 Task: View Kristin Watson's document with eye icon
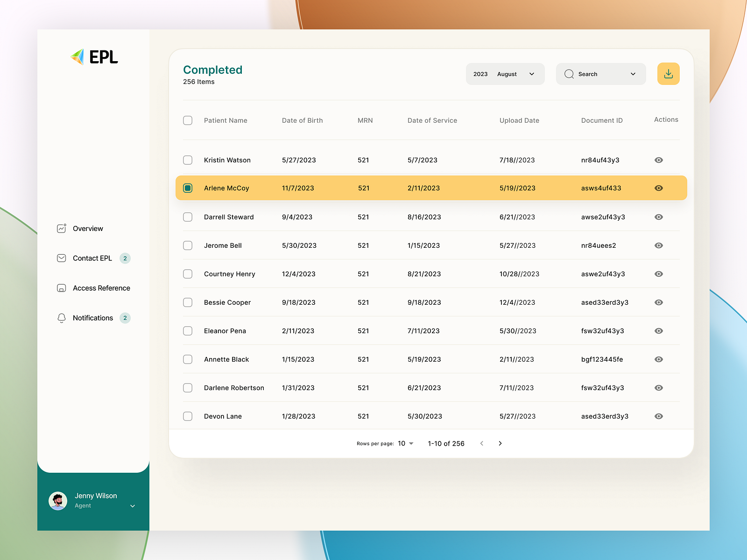coord(659,160)
